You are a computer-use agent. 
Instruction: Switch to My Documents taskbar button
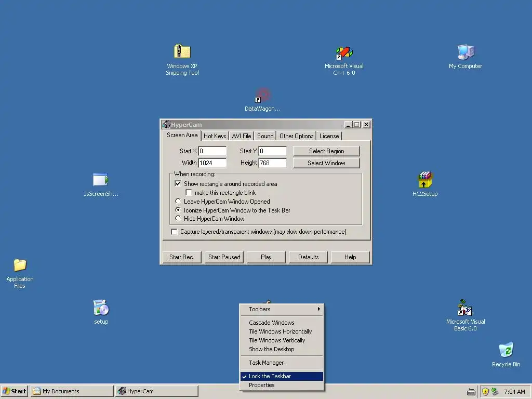72,391
